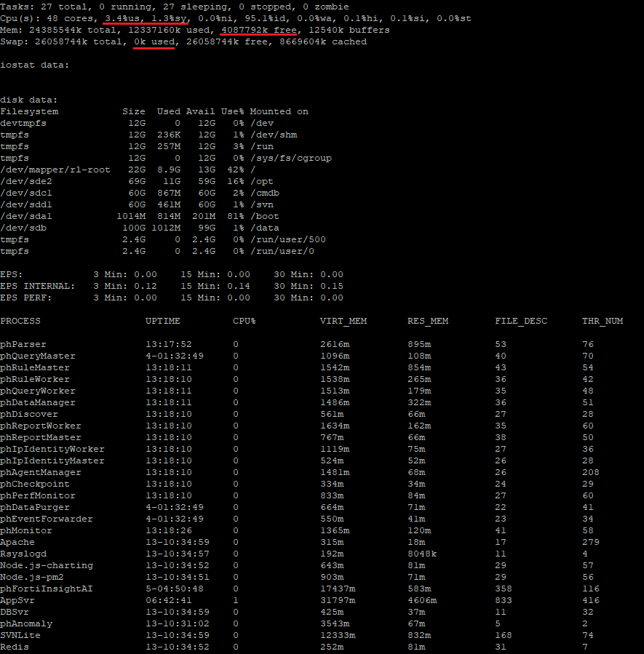Click the /cmdb mount point

265,194
